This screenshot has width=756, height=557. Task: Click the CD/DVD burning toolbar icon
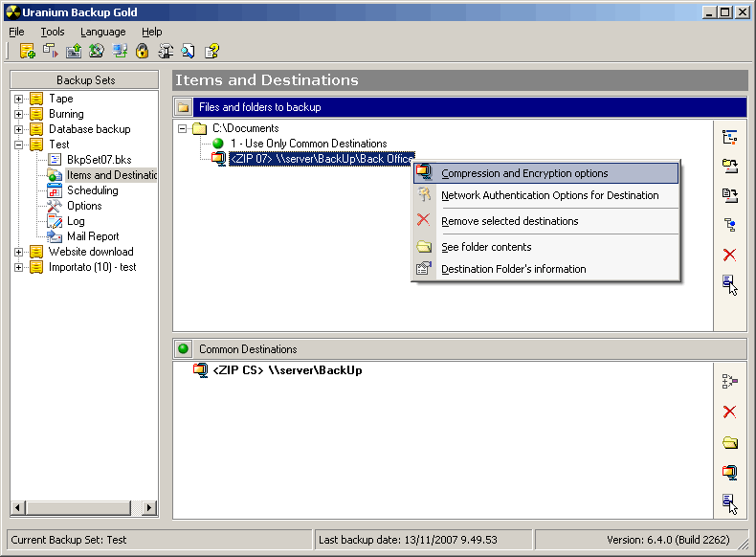click(97, 51)
